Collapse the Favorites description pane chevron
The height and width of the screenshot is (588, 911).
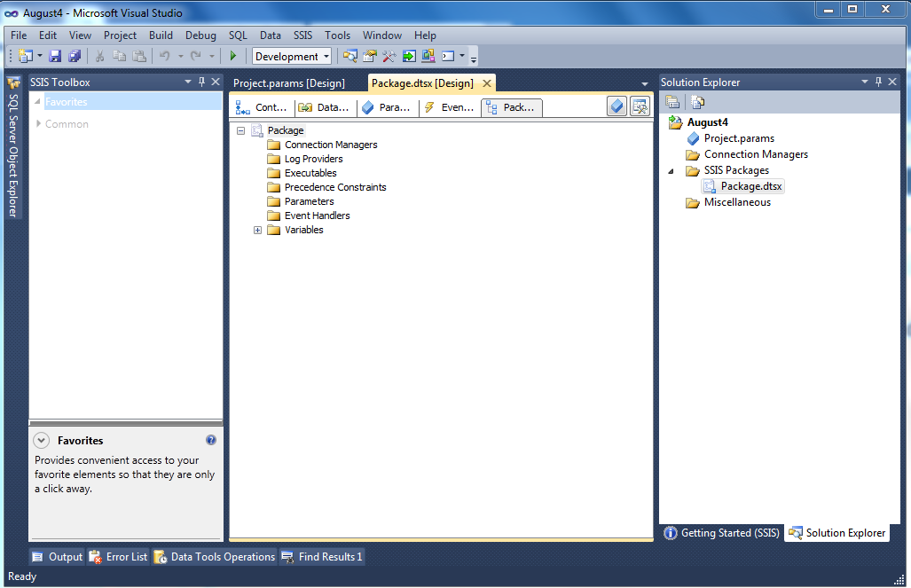click(42, 441)
